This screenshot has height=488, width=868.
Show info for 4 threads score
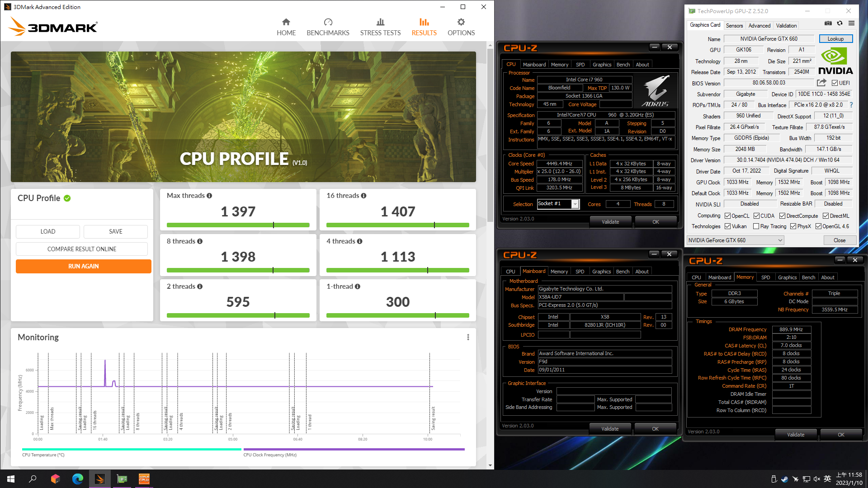[359, 241]
